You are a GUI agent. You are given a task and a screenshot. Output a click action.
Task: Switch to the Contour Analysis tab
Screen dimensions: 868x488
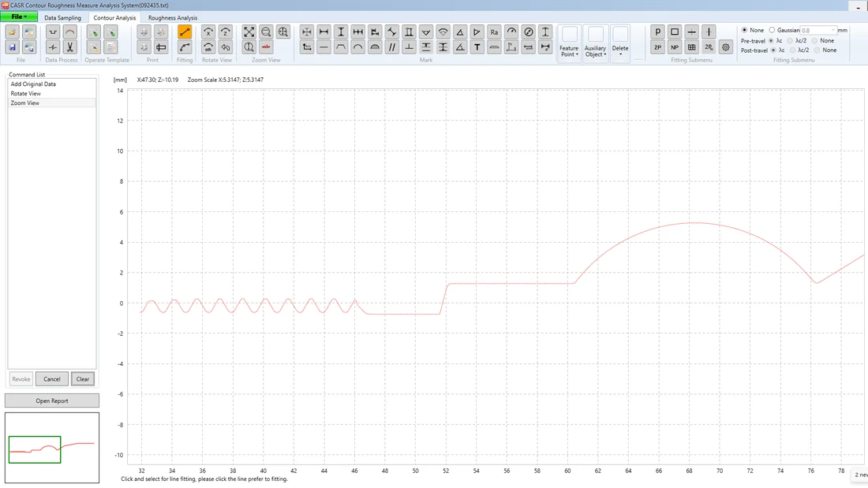114,17
